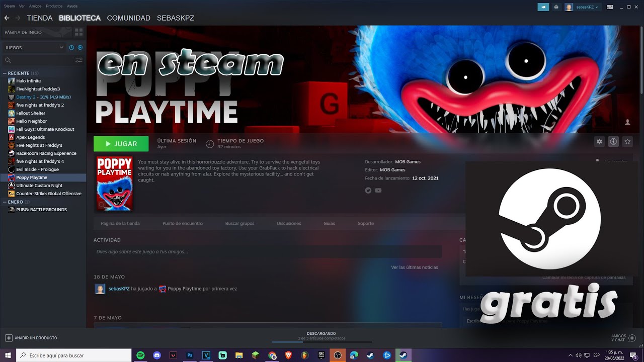
Task: Click Ver las últimas noticias
Action: (415, 267)
